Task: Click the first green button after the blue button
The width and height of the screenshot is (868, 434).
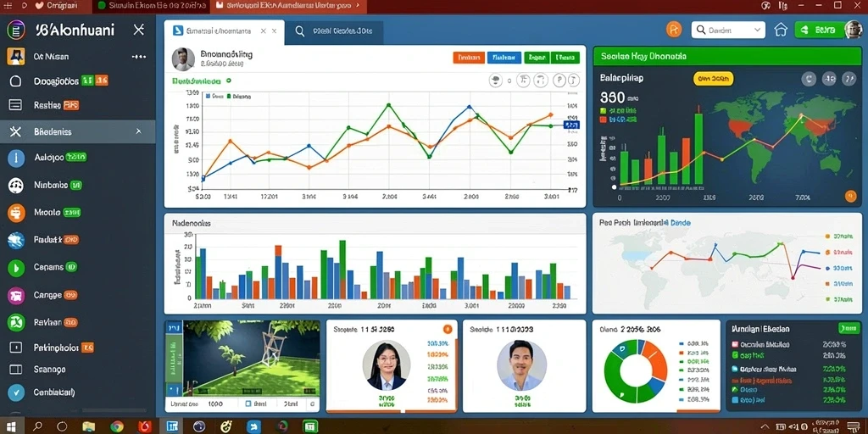Action: pos(537,57)
